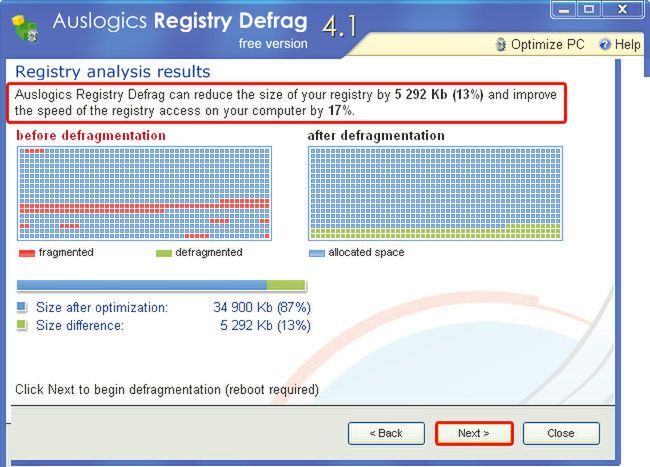Click the Optimize PC gear icon
This screenshot has height=467, width=650.
coord(501,44)
